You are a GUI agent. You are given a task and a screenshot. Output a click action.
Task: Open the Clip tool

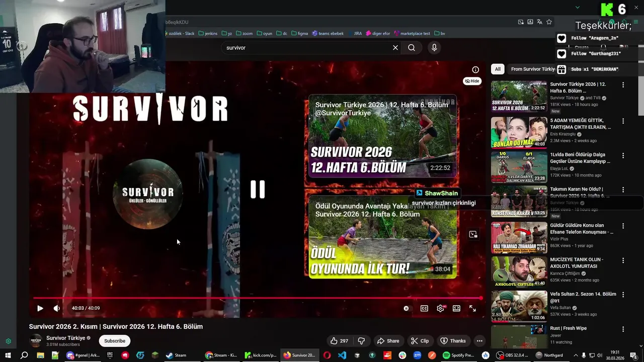coord(420,341)
